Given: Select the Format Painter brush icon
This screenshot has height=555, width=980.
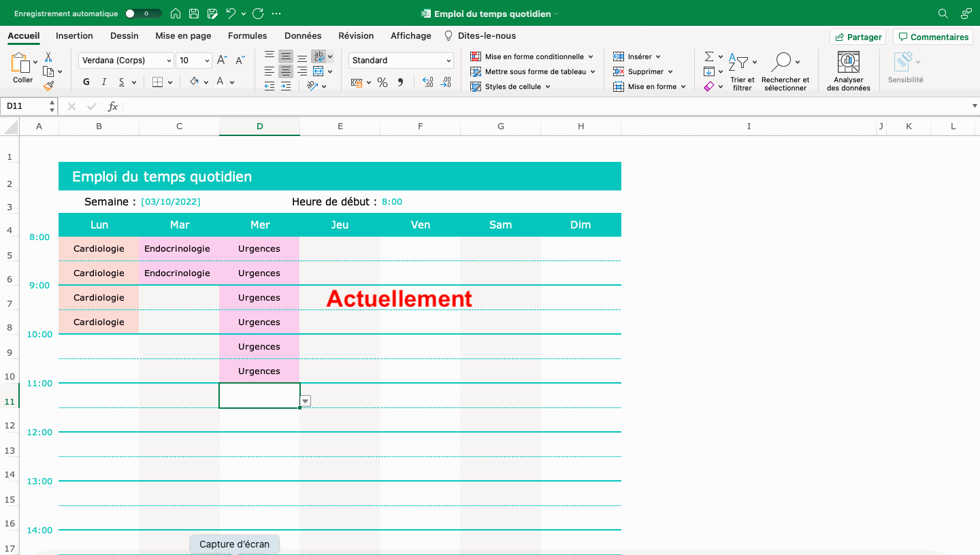Looking at the screenshot, I should pyautogui.click(x=48, y=86).
